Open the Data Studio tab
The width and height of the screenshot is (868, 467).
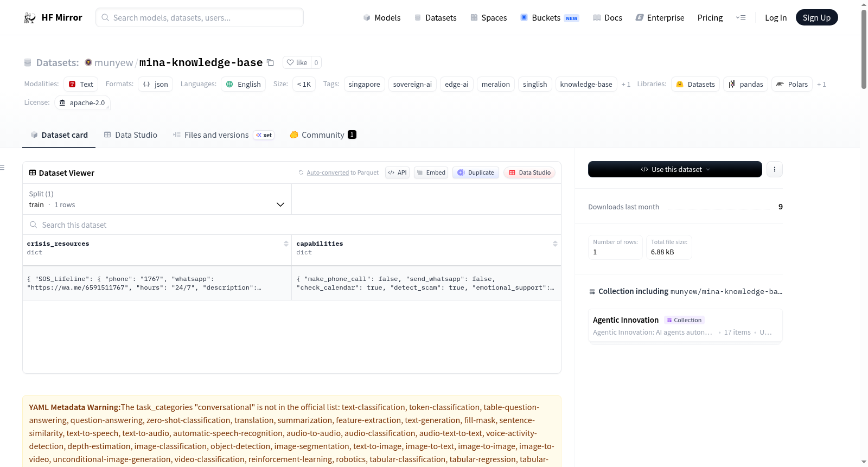coord(131,135)
